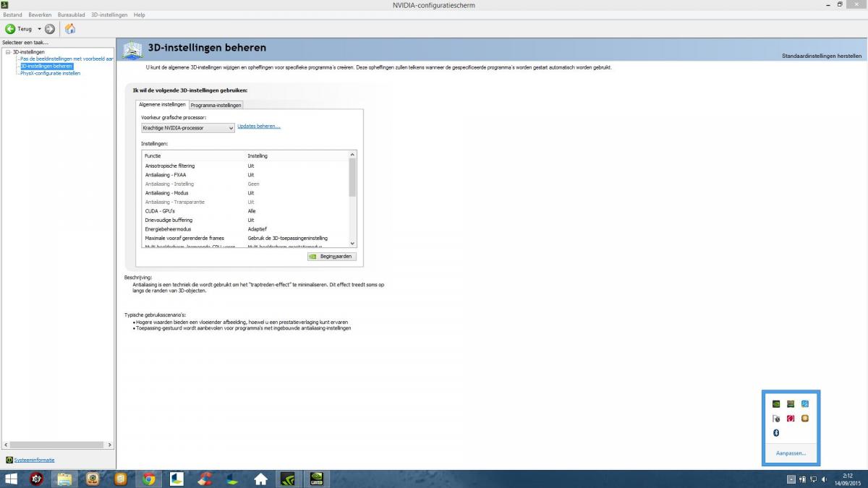Select the Energiebeheermodus row
Image resolution: width=868 pixels, height=488 pixels.
(x=246, y=229)
